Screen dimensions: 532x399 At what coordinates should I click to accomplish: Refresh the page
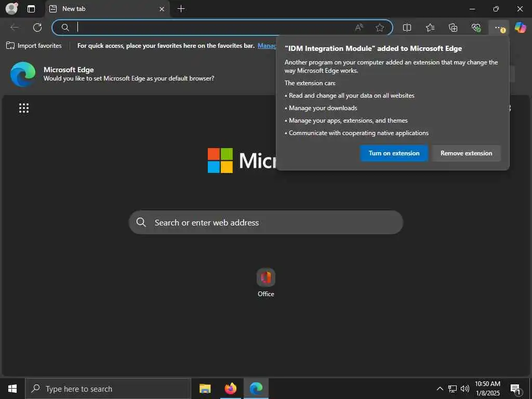37,28
